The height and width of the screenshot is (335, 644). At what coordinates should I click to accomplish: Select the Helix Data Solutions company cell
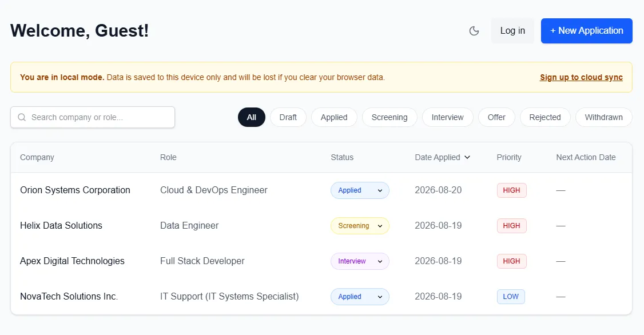61,225
